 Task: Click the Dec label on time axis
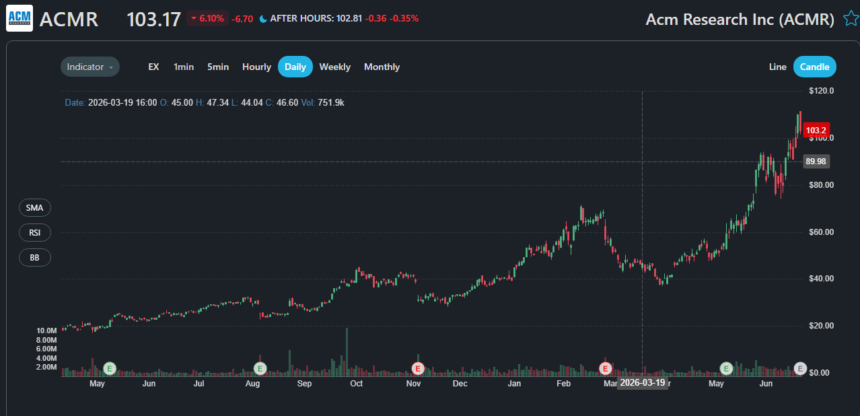[x=460, y=384]
